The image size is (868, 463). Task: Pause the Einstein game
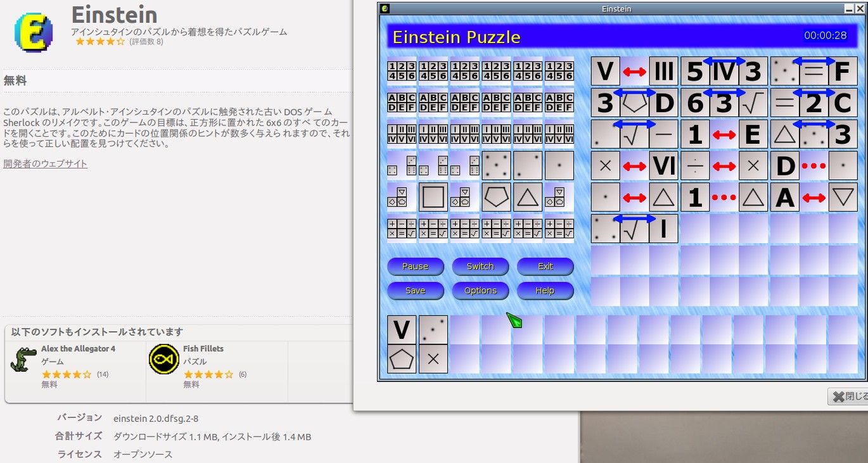tap(416, 266)
